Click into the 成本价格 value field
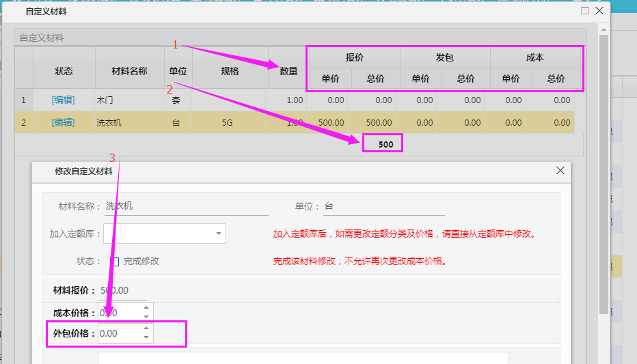Image resolution: width=637 pixels, height=364 pixels. click(x=120, y=312)
